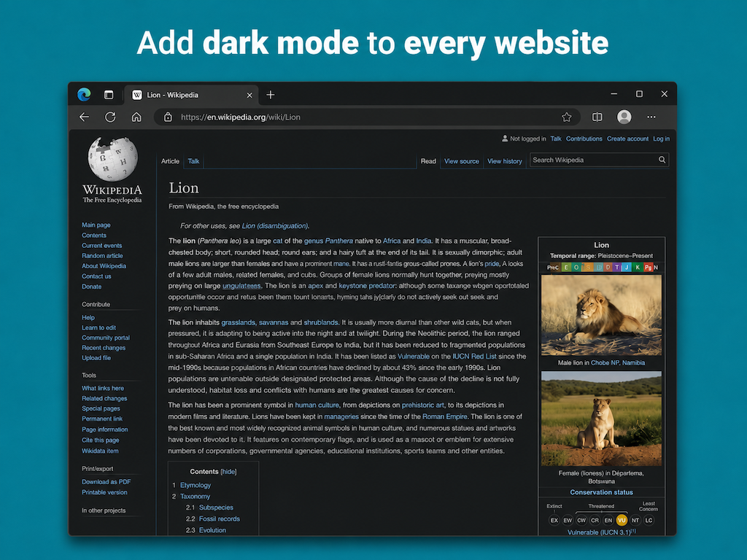This screenshot has width=747, height=560.
Task: Open the View source tab
Action: click(462, 161)
